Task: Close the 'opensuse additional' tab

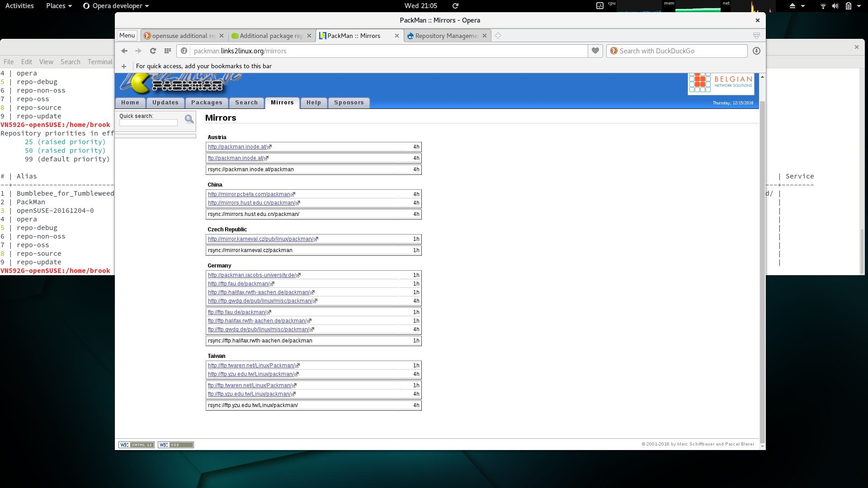Action: point(222,36)
